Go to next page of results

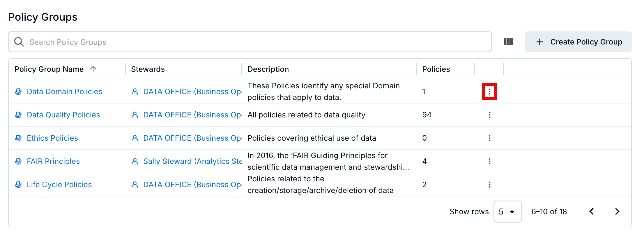pos(617,211)
